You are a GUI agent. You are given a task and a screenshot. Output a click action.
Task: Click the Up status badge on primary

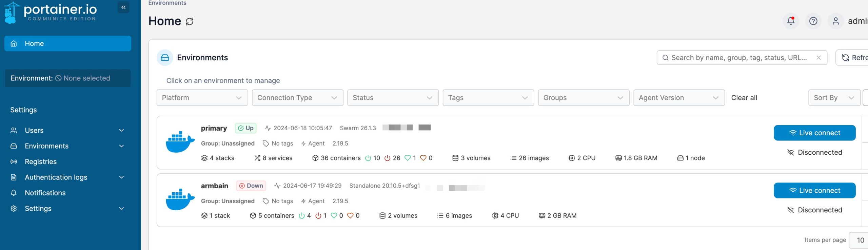point(246,128)
